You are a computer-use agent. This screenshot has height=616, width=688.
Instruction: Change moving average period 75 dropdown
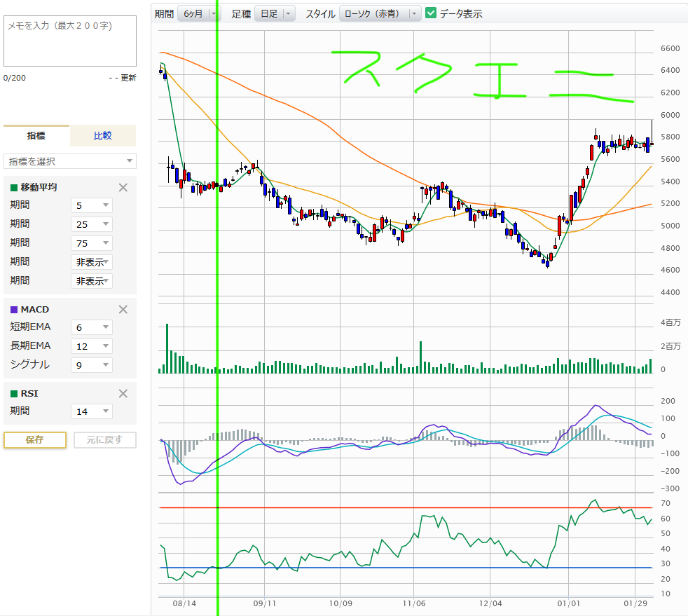(92, 243)
